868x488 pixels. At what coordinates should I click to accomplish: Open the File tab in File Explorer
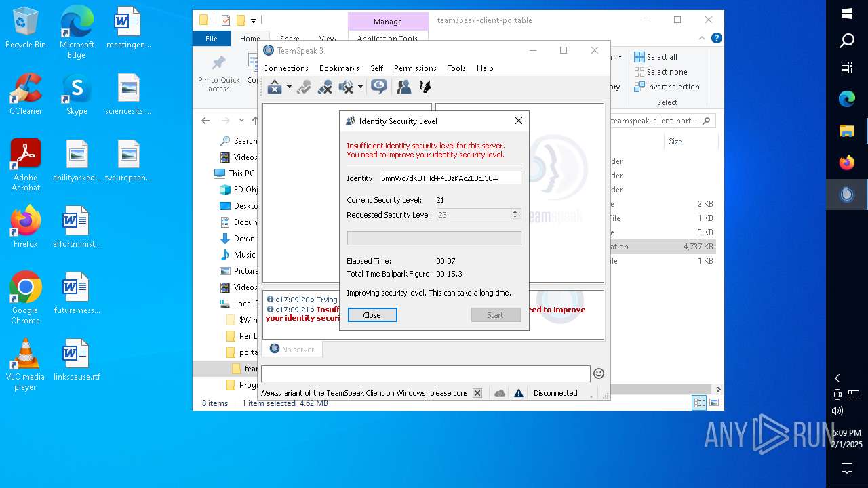pyautogui.click(x=212, y=39)
